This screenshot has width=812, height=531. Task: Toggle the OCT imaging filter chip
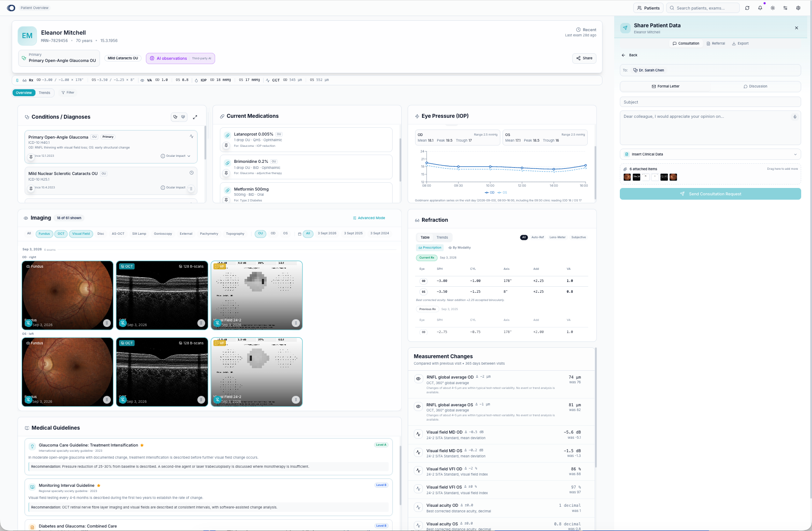[x=61, y=234]
